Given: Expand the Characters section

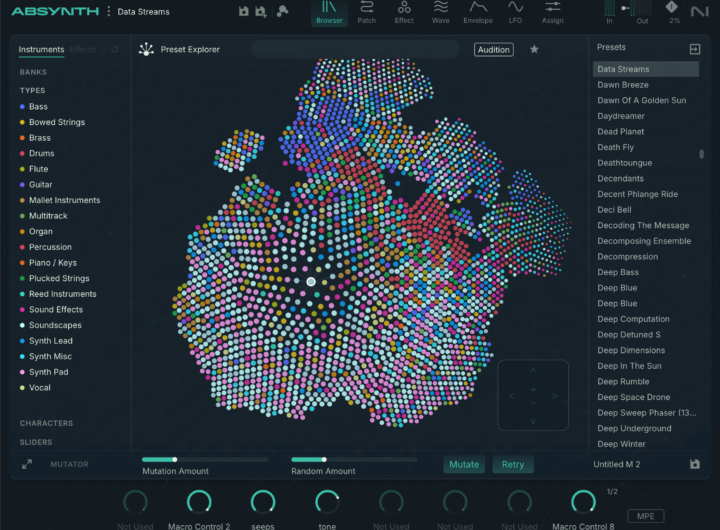Looking at the screenshot, I should tap(46, 423).
